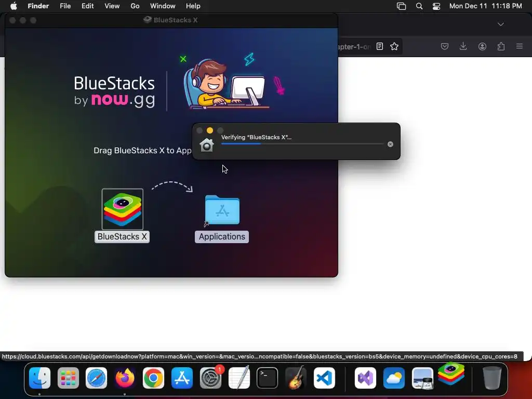
Task: Open the File menu
Action: point(65,6)
